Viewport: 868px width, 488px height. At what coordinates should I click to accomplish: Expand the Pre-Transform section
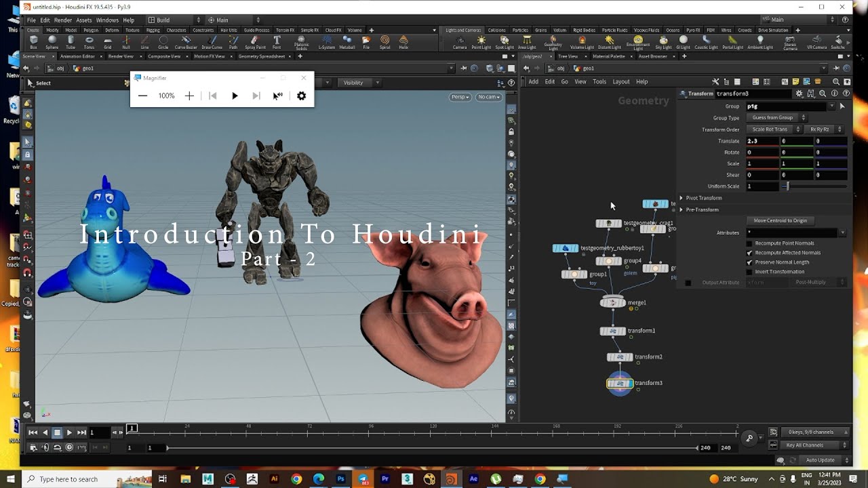click(701, 209)
